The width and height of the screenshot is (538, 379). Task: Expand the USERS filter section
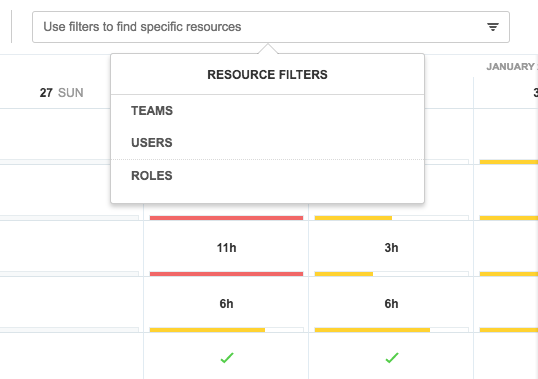pyautogui.click(x=152, y=143)
